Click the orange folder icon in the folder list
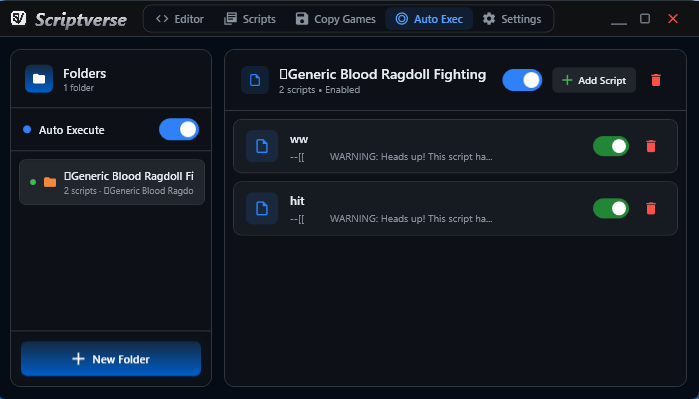Viewport: 699px width, 399px height. (50, 182)
